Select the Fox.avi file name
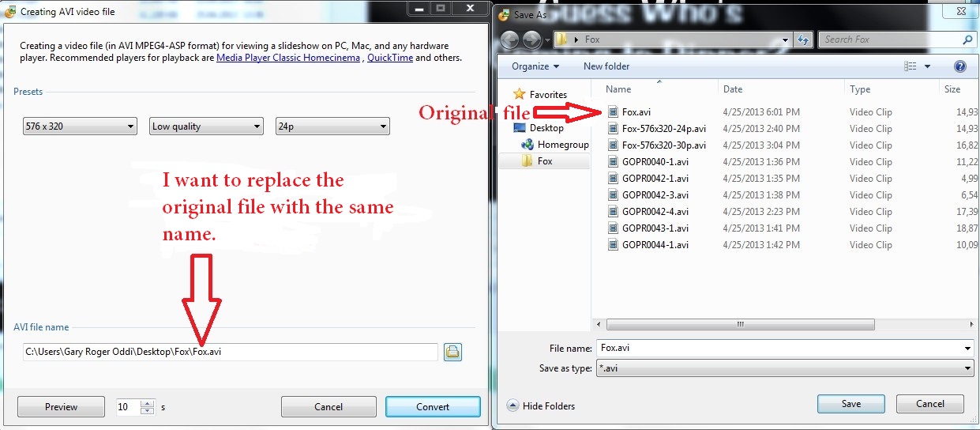 pos(636,112)
